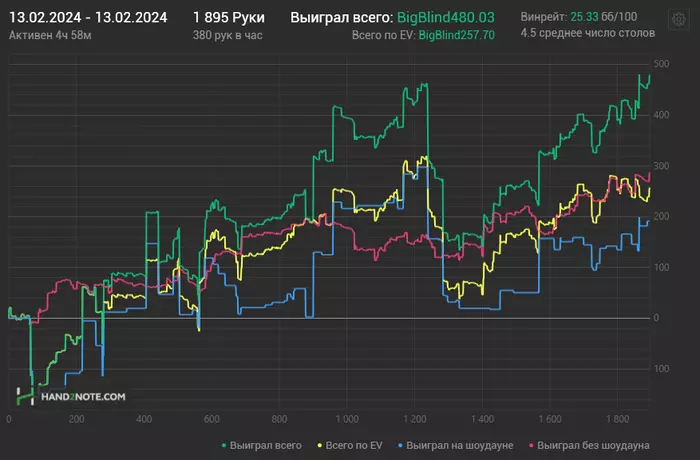Viewport: 700px width, 460px height.
Task: Click the 600 x-axis label
Action: 212,419
